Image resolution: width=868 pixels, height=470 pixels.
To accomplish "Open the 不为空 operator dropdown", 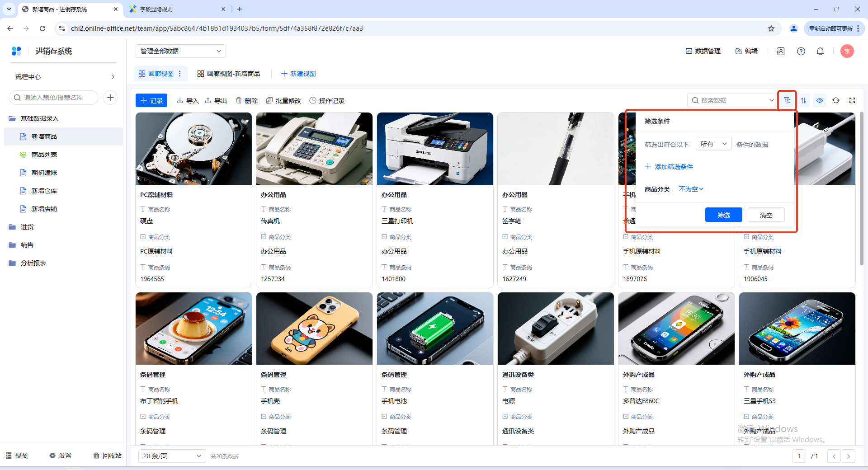I will (691, 189).
